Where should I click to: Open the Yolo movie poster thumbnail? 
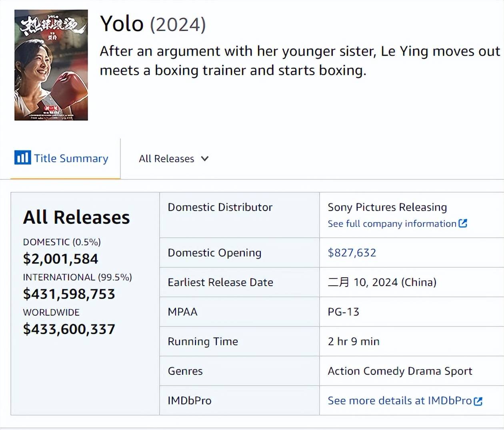tap(51, 65)
